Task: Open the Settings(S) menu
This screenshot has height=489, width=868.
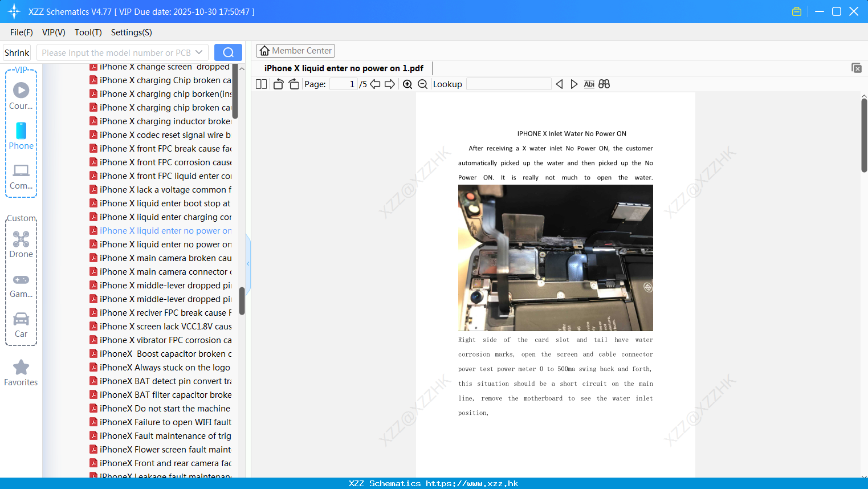Action: [x=132, y=32]
